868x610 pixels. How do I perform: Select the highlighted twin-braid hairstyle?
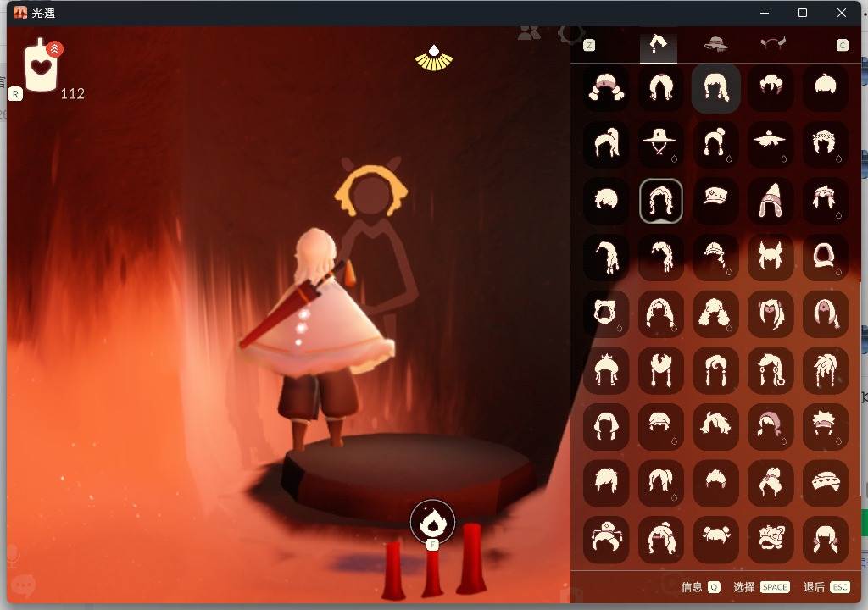pyautogui.click(x=715, y=87)
